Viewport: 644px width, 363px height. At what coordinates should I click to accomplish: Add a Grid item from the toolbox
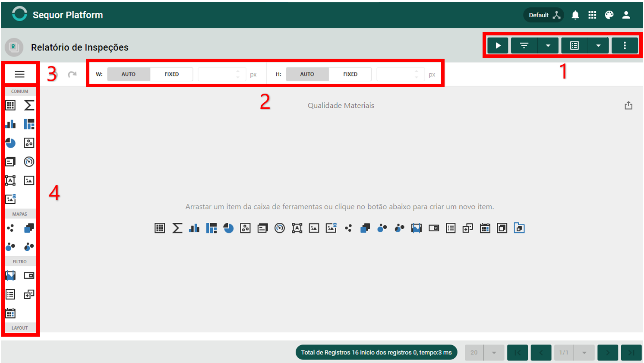tap(10, 105)
